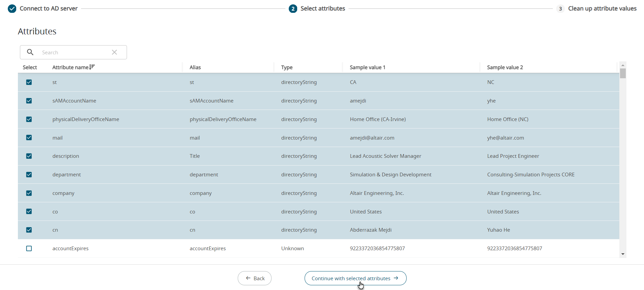Deselect the mail attribute checkbox
The height and width of the screenshot is (290, 644).
click(29, 138)
